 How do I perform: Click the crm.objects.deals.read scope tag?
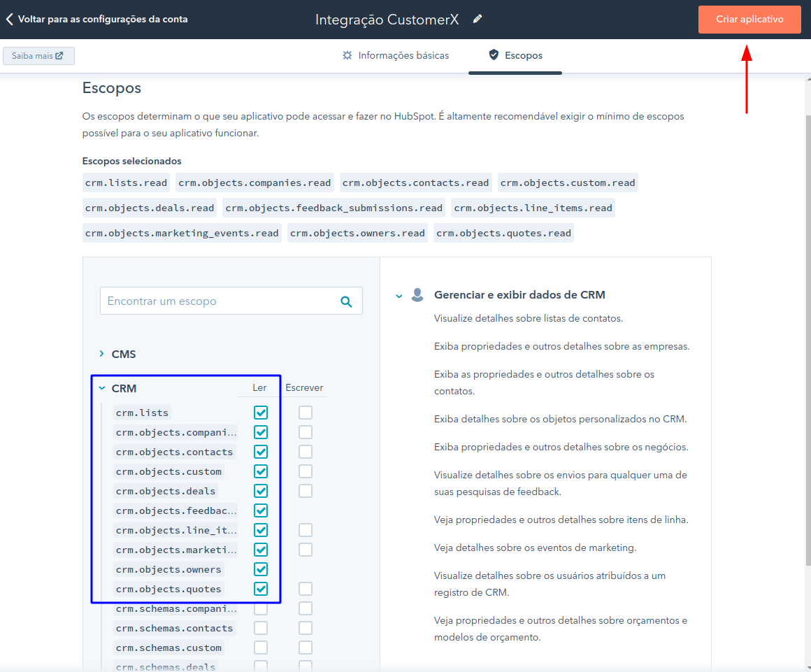pos(150,208)
